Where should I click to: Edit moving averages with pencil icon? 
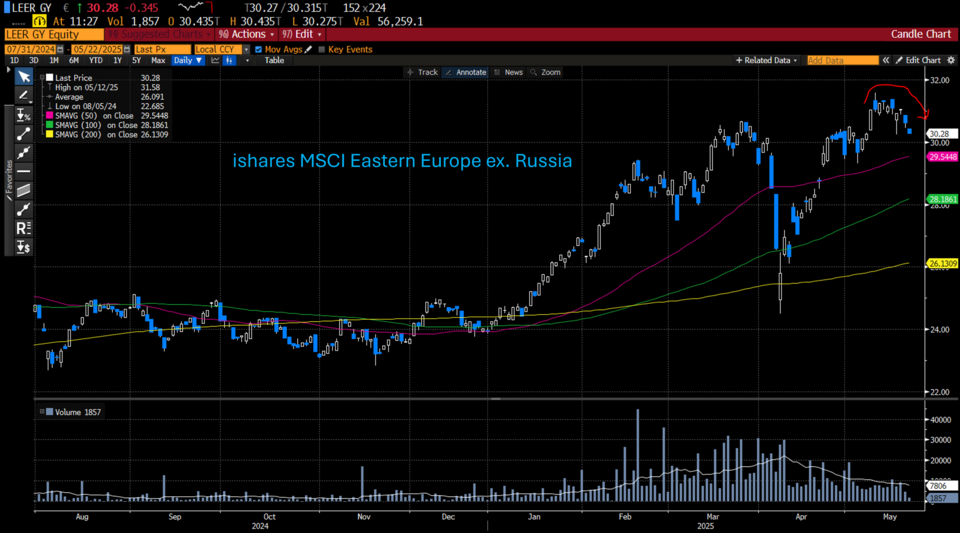point(308,50)
